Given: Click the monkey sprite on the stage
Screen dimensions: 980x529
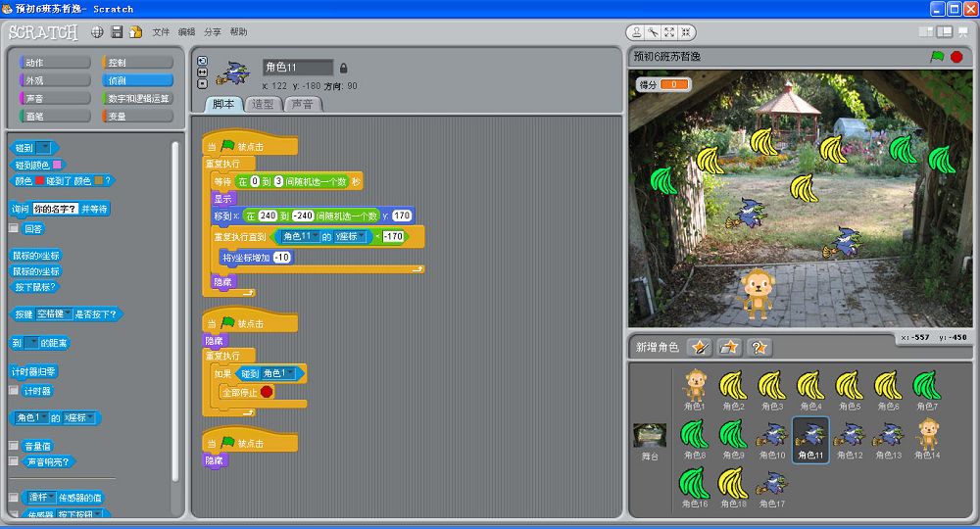Looking at the screenshot, I should 757,293.
